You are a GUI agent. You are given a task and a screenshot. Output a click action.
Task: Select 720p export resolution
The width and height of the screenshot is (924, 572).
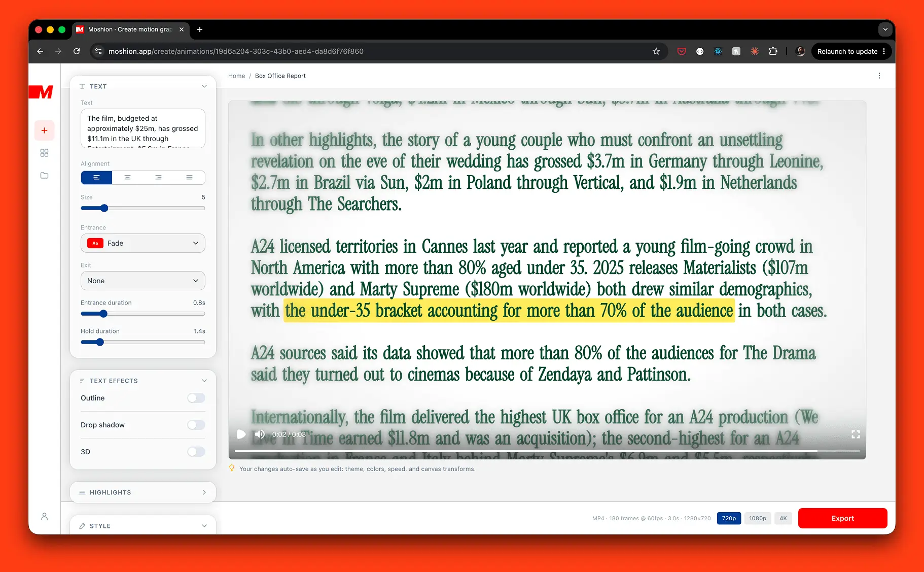pyautogui.click(x=729, y=518)
